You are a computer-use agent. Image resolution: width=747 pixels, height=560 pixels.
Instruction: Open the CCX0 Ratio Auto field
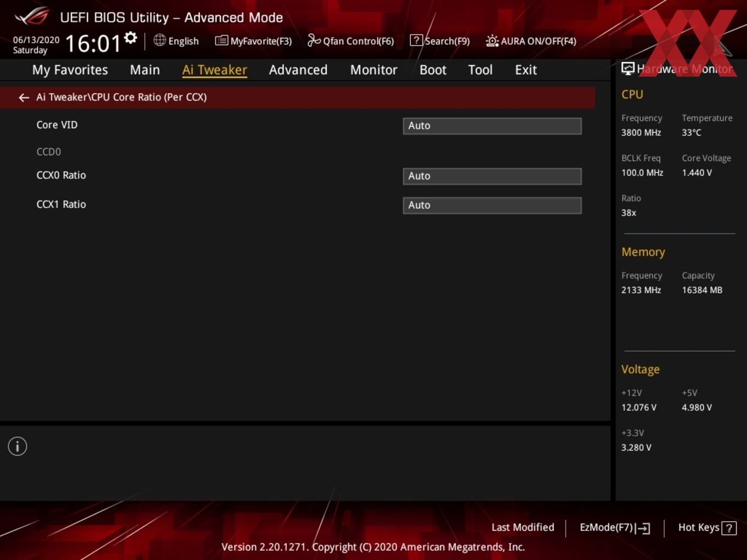point(492,176)
